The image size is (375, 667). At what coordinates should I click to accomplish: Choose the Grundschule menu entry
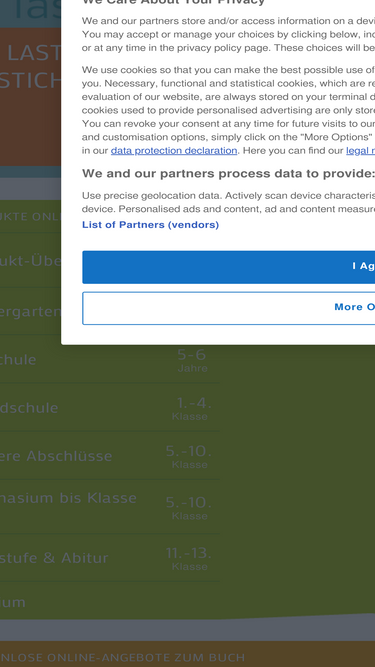click(29, 408)
